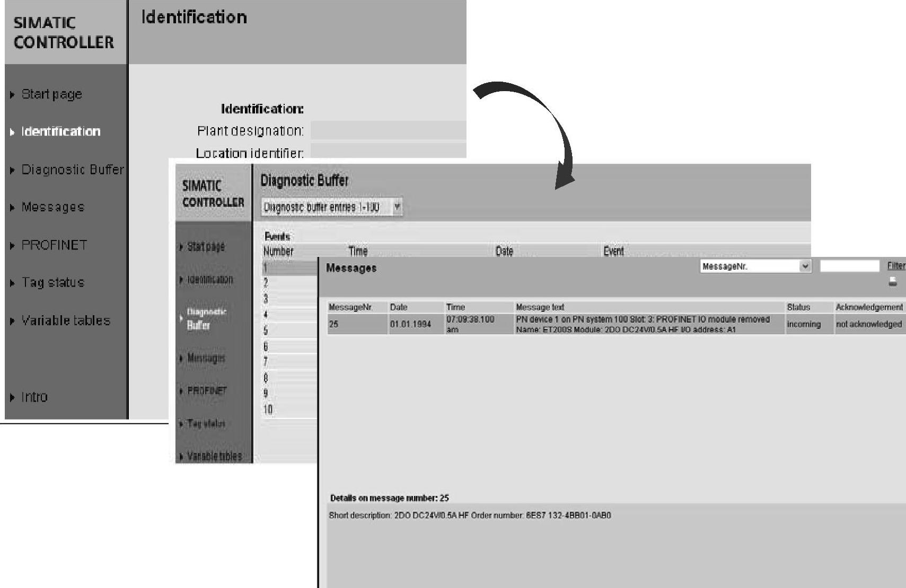Open Start page in Identification window sidebar
Viewport: 906px width, 588px height.
pos(51,94)
